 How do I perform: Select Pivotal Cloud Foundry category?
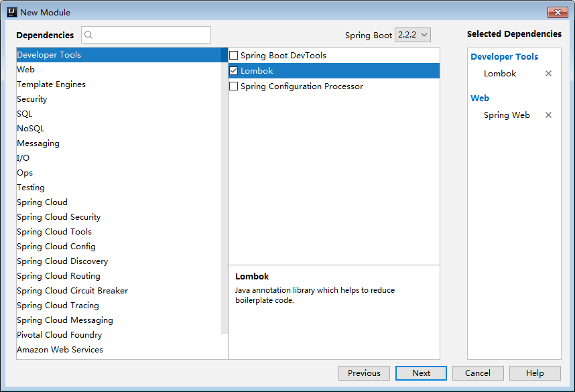[x=119, y=335]
